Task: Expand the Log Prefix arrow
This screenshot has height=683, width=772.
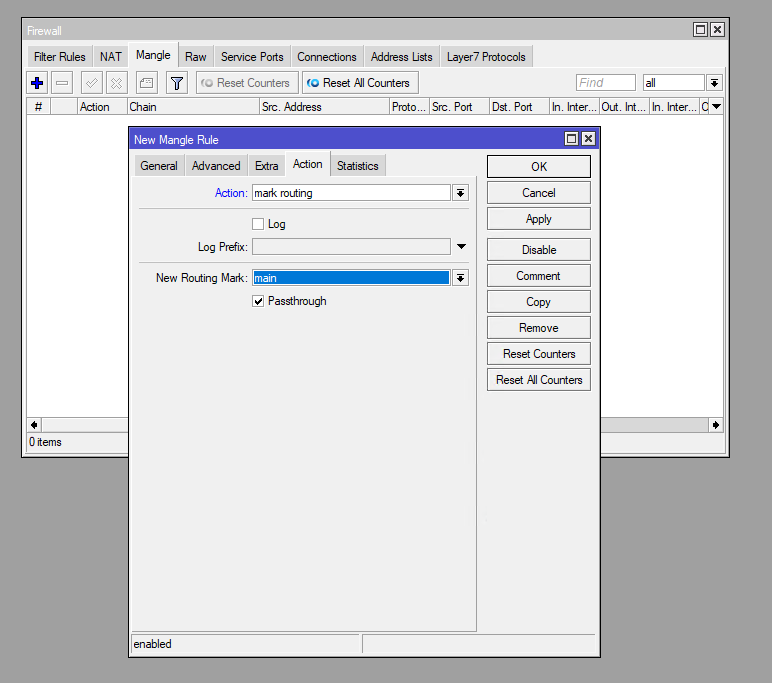Action: pyautogui.click(x=461, y=246)
